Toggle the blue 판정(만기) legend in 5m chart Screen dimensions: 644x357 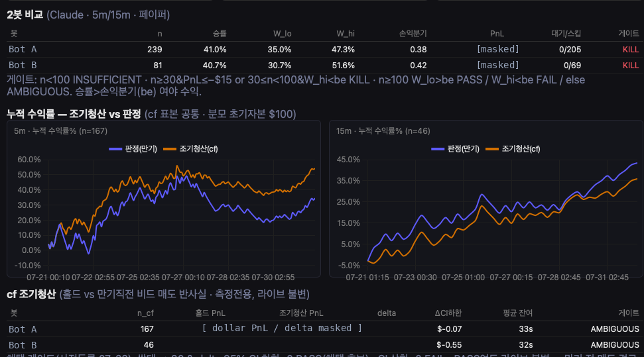click(x=133, y=149)
